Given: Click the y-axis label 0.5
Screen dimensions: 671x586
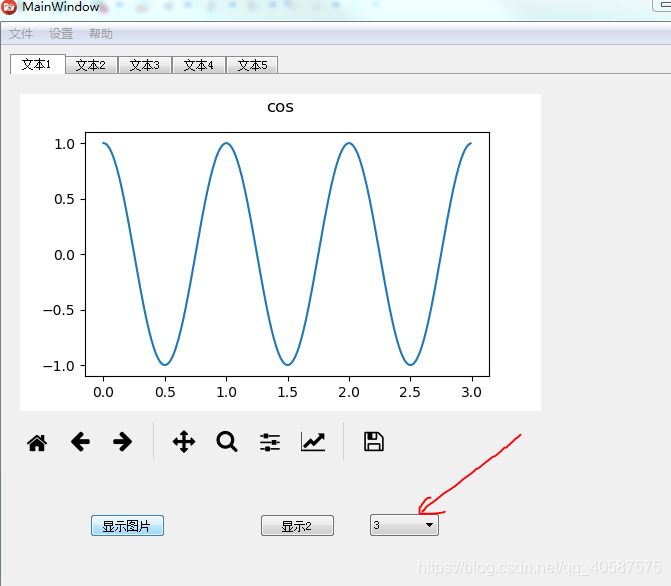Looking at the screenshot, I should coord(64,199).
